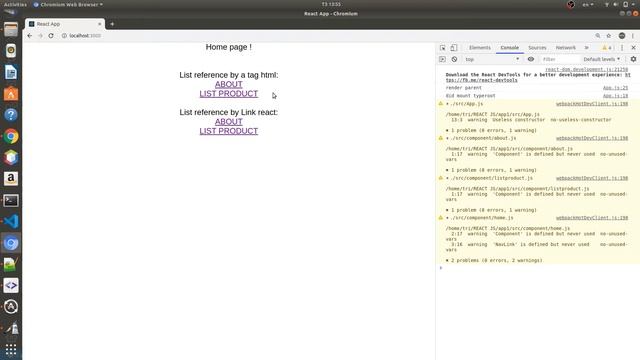
Task: Click ABOUT link under Link react list
Action: [x=229, y=122]
